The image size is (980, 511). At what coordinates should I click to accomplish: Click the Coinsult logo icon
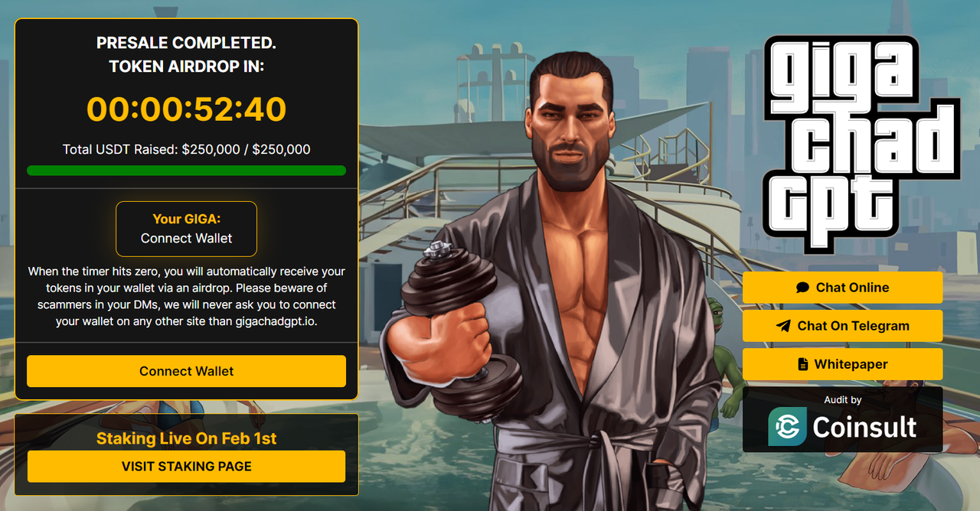(x=788, y=427)
